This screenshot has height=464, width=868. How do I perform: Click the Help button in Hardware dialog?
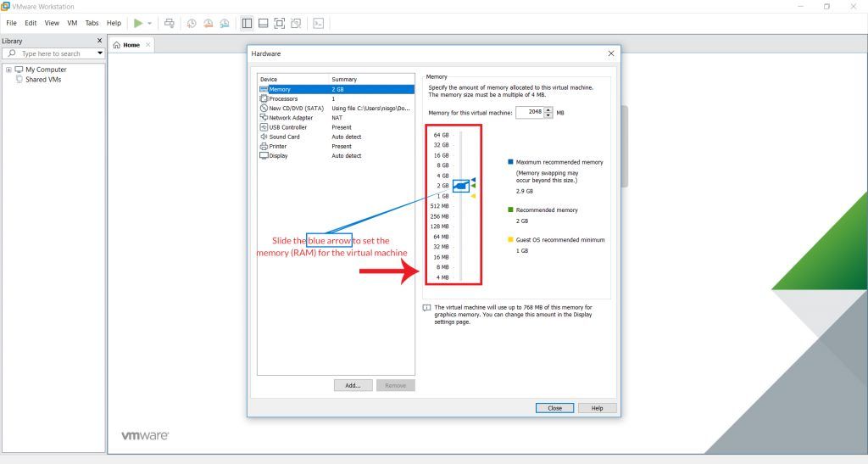click(x=597, y=408)
